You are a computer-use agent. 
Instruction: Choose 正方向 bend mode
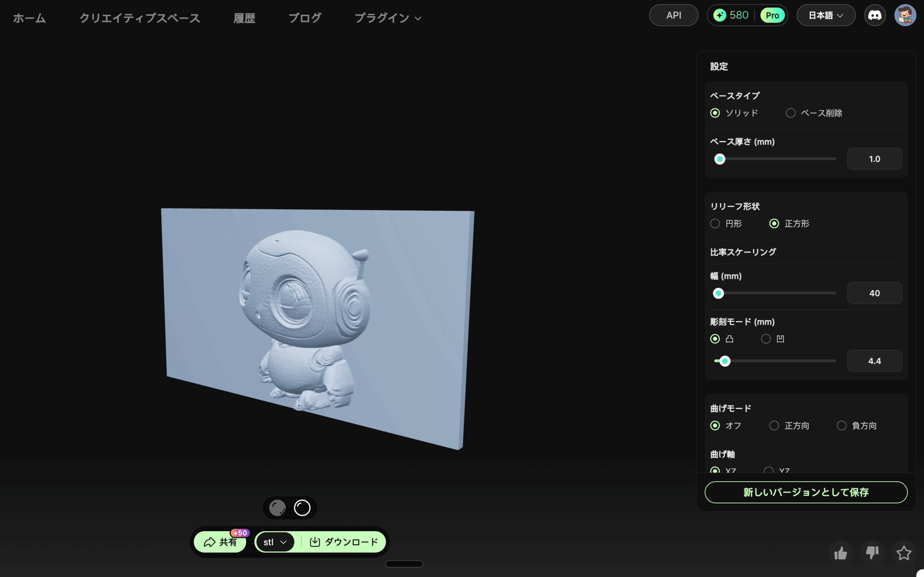pyautogui.click(x=774, y=425)
